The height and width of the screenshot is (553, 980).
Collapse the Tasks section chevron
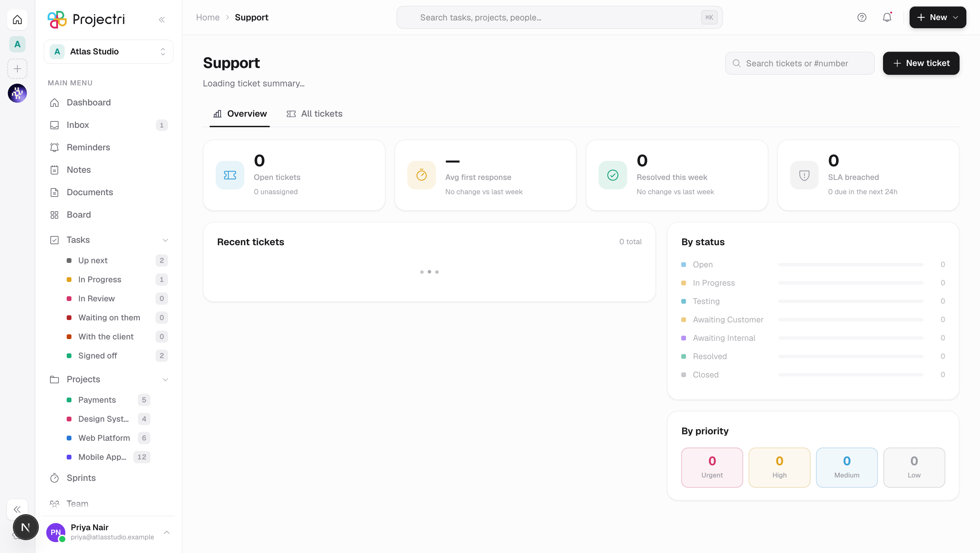[165, 240]
